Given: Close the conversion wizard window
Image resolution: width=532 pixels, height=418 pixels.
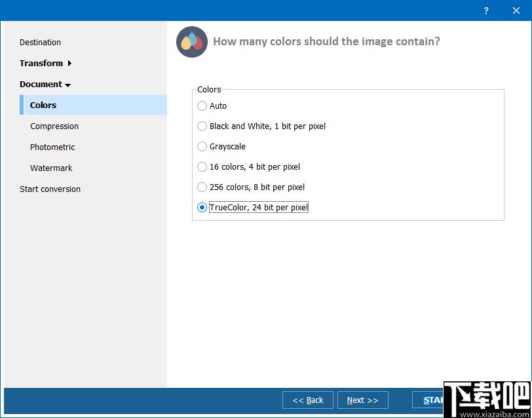Looking at the screenshot, I should [516, 10].
